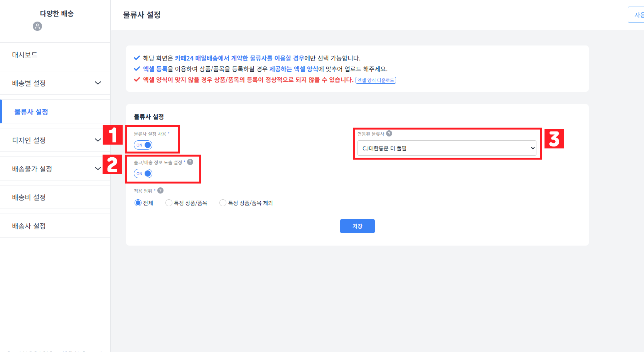Open the 대시보드 page
This screenshot has height=352, width=644.
coord(55,54)
